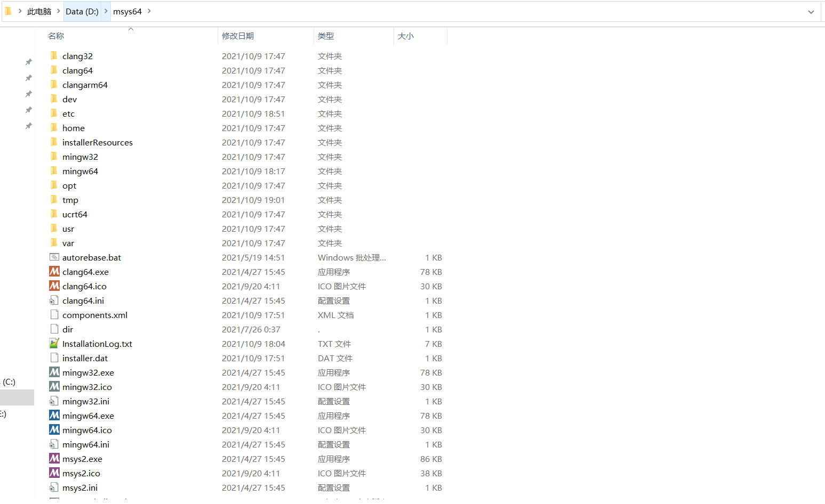Viewport: 825px width, 504px height.
Task: Click the msys2.ico file icon
Action: [x=54, y=473]
